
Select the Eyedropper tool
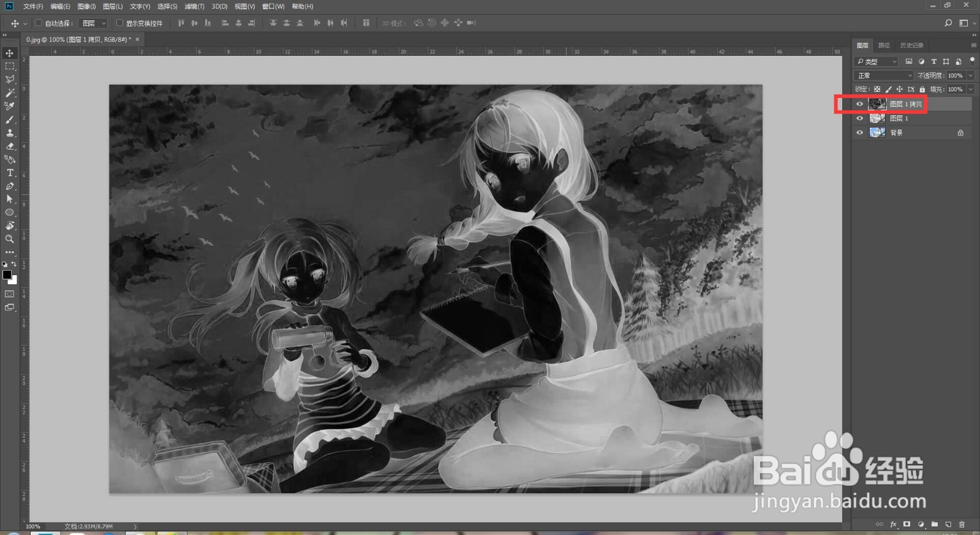(10, 106)
